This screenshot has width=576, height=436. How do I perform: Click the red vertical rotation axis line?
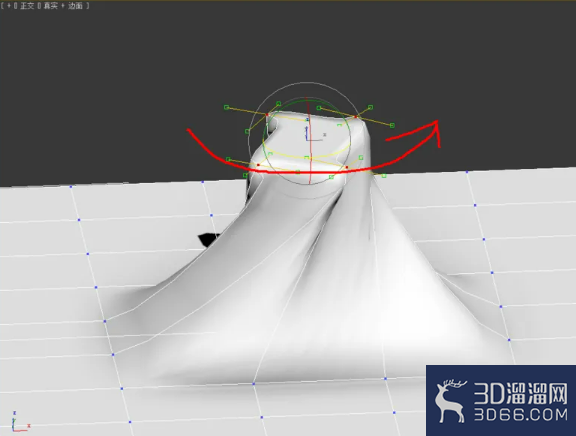pos(310,147)
